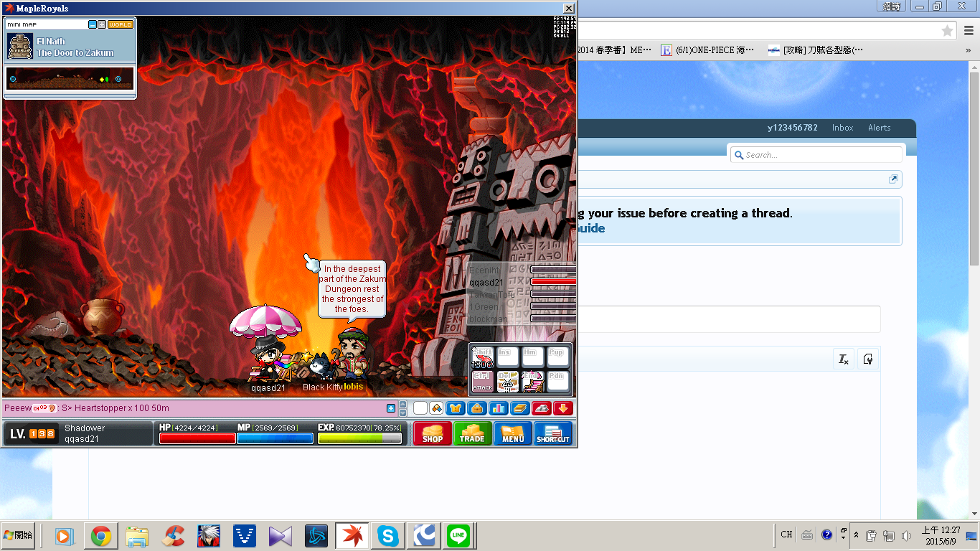Image resolution: width=980 pixels, height=551 pixels.
Task: Open the Alerts link in forum header
Action: point(879,128)
